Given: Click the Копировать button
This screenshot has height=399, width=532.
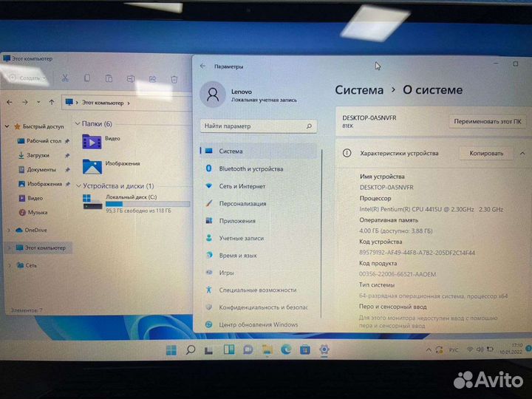Looking at the screenshot, I should click(x=486, y=154).
